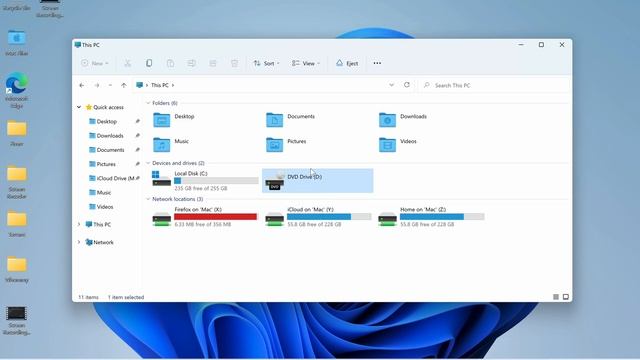Open Documents in Quick access sidebar
The height and width of the screenshot is (360, 640).
point(109,150)
